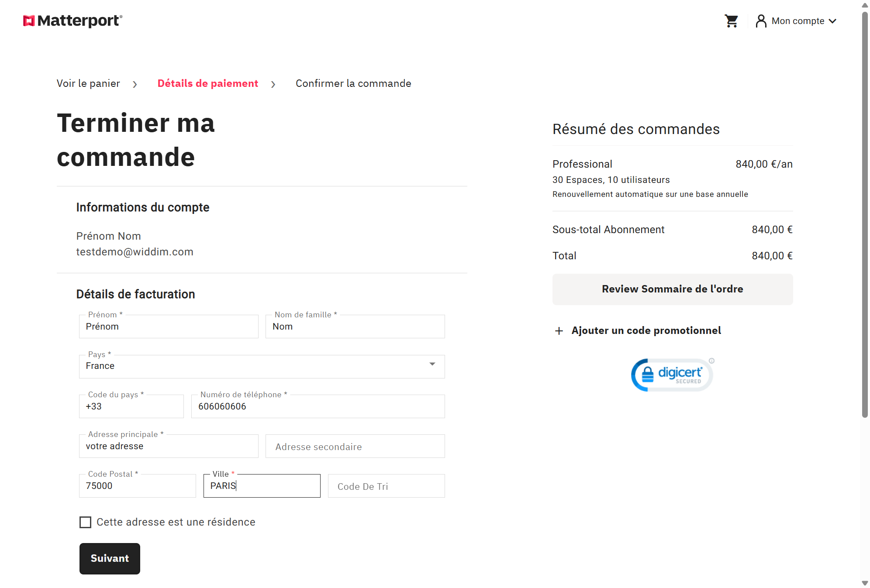The height and width of the screenshot is (588, 870).
Task: Click the DigiCert Secured badge
Action: [673, 375]
